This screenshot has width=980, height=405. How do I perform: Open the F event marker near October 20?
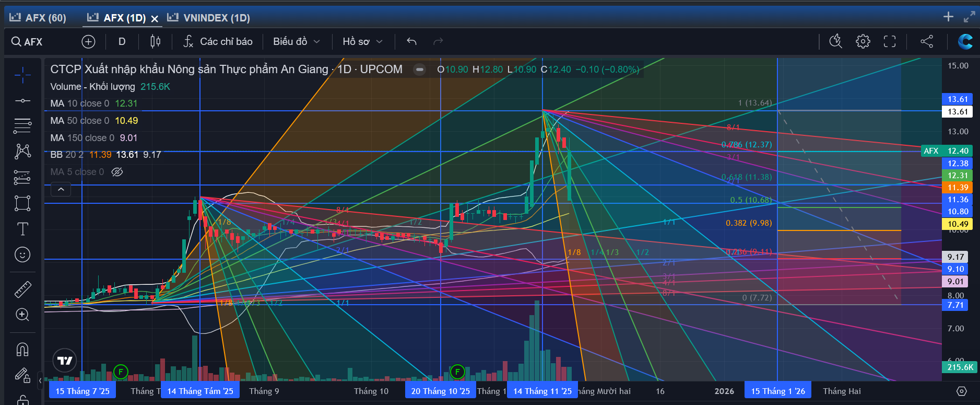(457, 372)
